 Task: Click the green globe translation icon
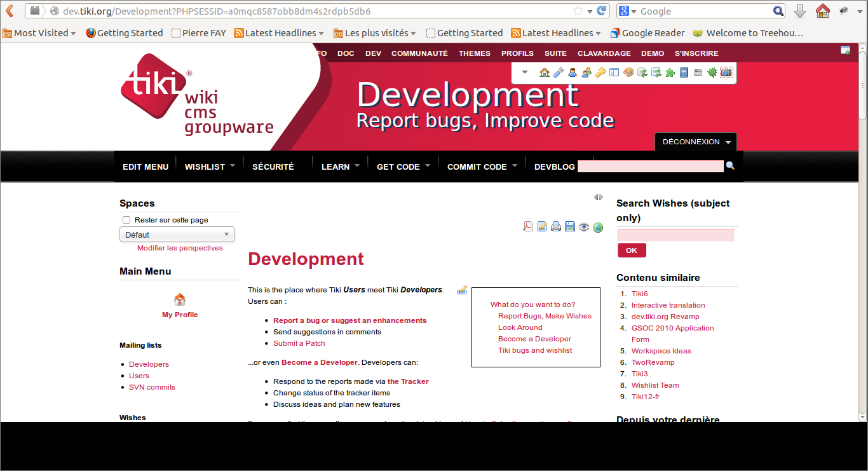(598, 227)
